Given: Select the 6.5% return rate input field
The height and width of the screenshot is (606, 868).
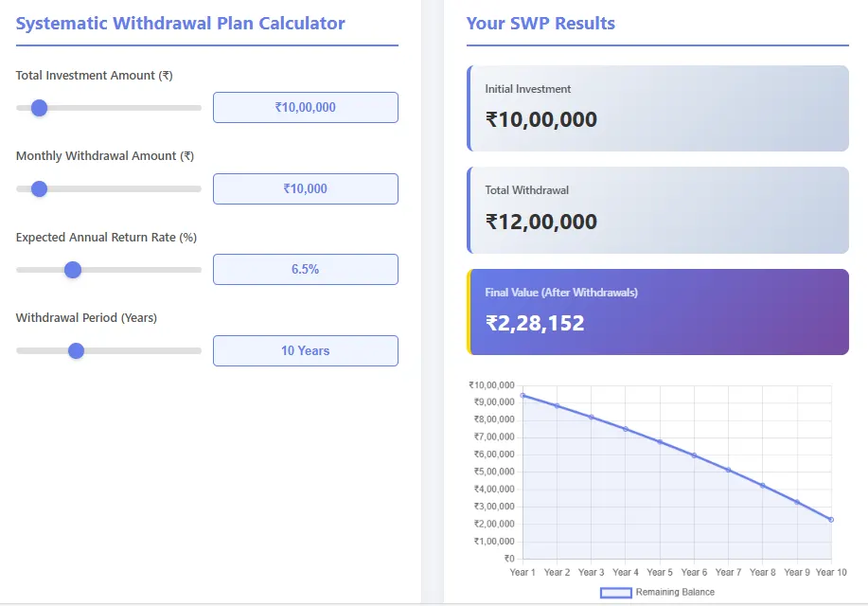Looking at the screenshot, I should coord(305,269).
